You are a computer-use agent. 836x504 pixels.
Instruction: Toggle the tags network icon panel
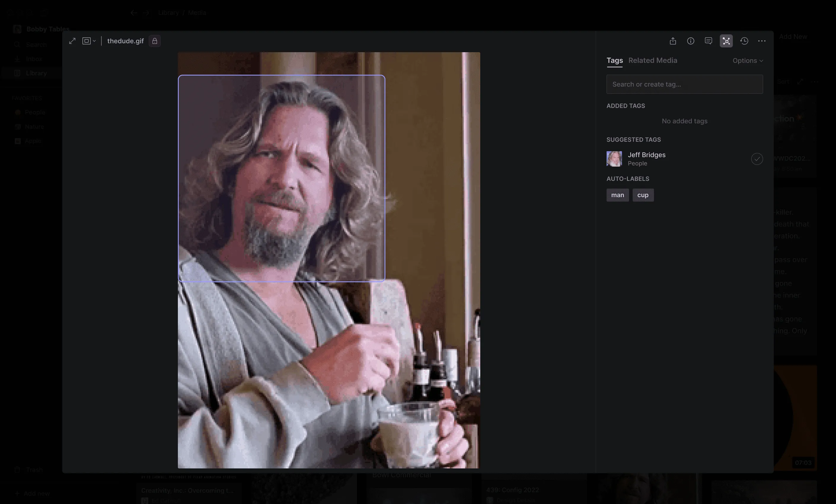(x=726, y=41)
